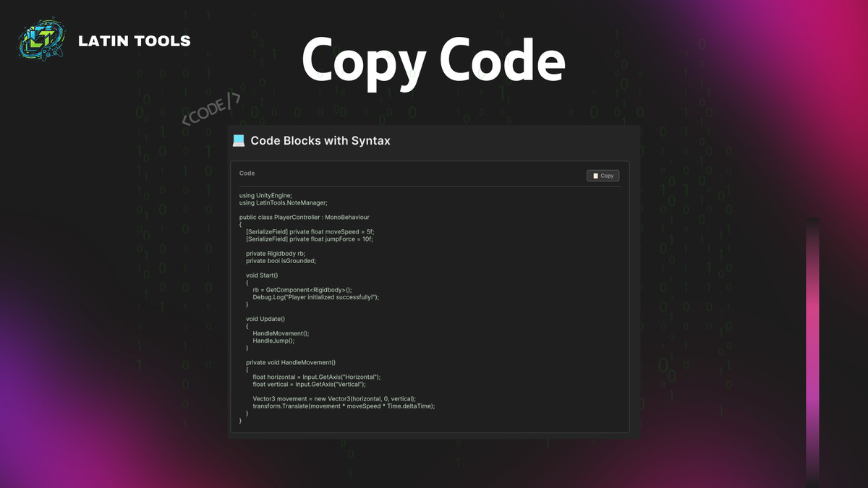Click the public class PlayerController declaration line
Screen dimensions: 868x488
point(305,217)
